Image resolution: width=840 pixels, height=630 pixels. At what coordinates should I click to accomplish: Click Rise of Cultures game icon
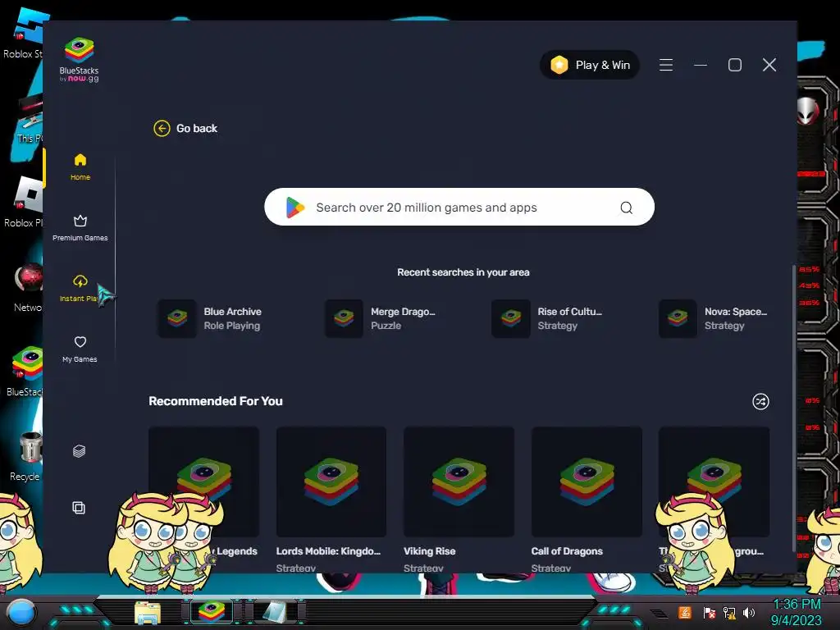[x=511, y=318]
